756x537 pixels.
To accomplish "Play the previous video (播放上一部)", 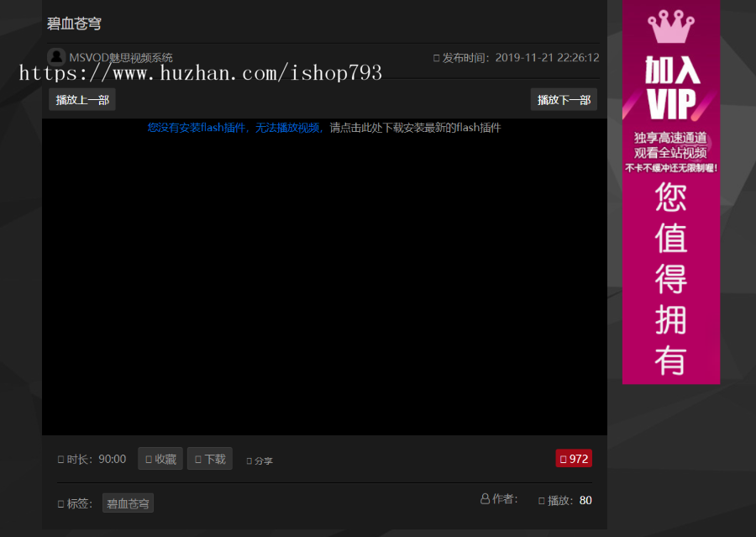I will click(82, 100).
